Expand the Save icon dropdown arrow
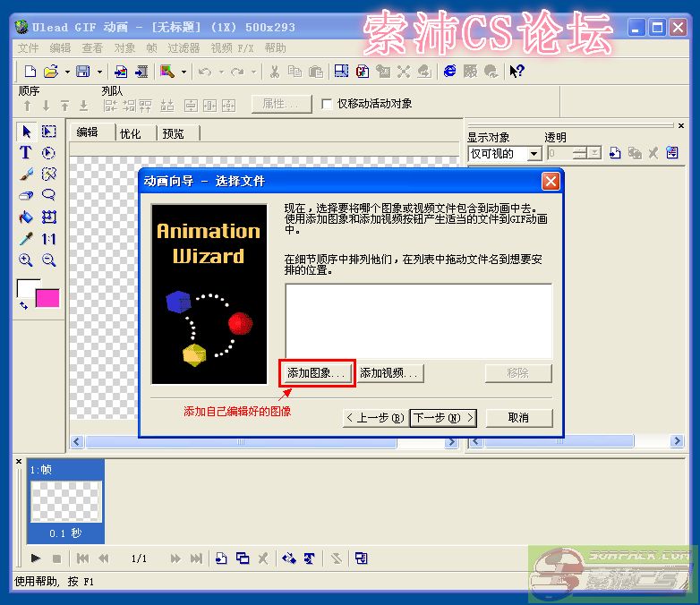Image resolution: width=700 pixels, height=605 pixels. (x=99, y=72)
